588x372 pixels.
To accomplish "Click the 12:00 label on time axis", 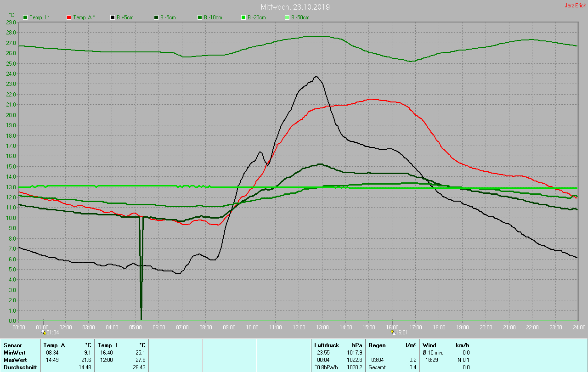I will pyautogui.click(x=299, y=327).
